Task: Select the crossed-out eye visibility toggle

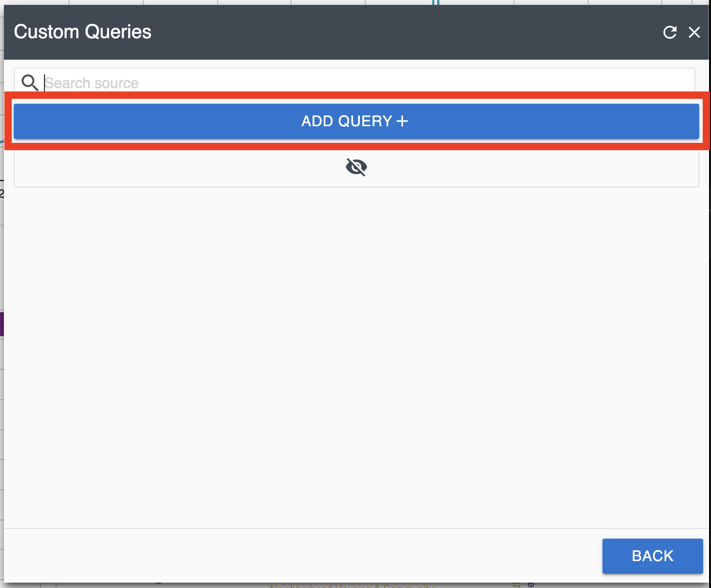Action: pos(356,167)
